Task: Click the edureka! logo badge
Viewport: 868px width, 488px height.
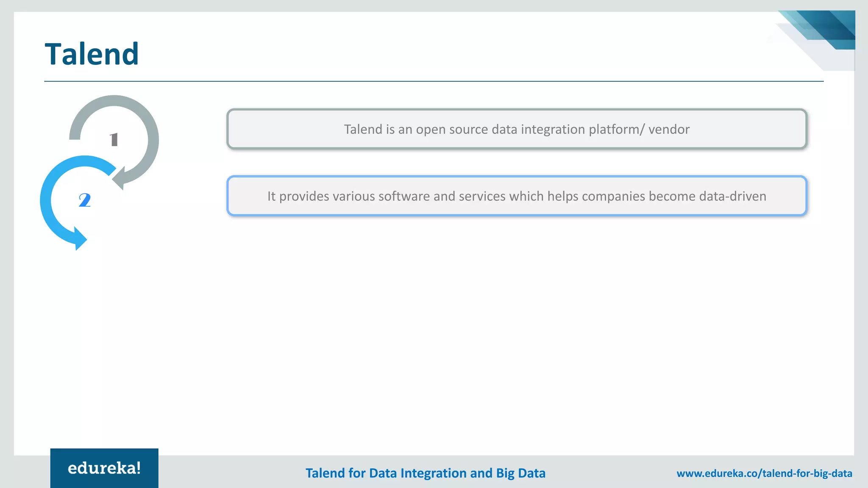Action: click(x=104, y=468)
